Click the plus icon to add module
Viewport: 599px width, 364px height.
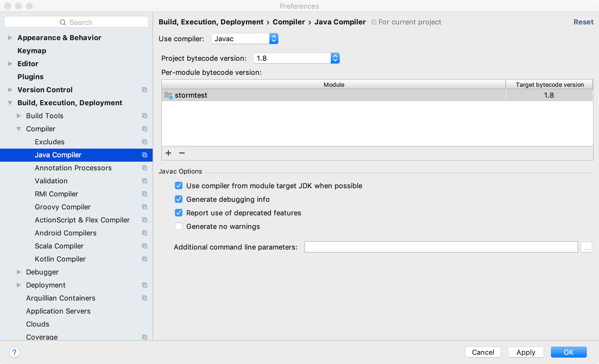(168, 153)
